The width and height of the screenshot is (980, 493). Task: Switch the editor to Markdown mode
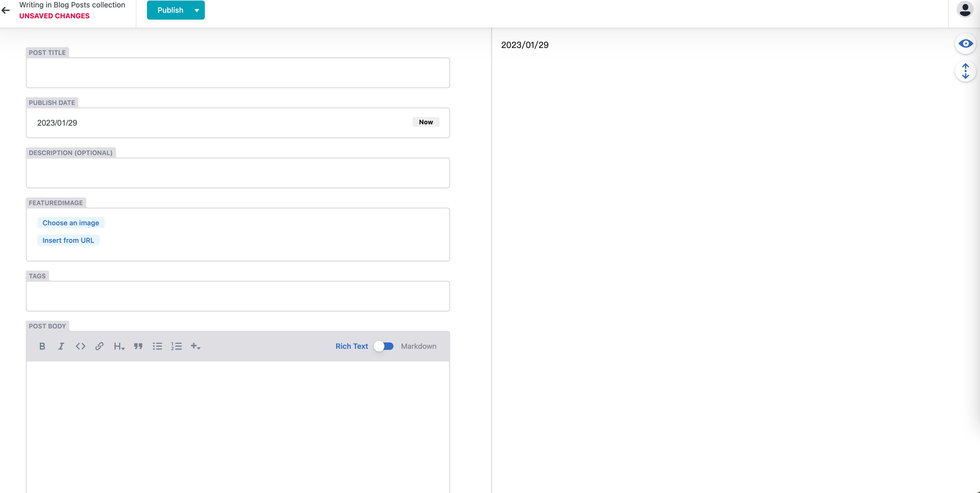point(384,346)
